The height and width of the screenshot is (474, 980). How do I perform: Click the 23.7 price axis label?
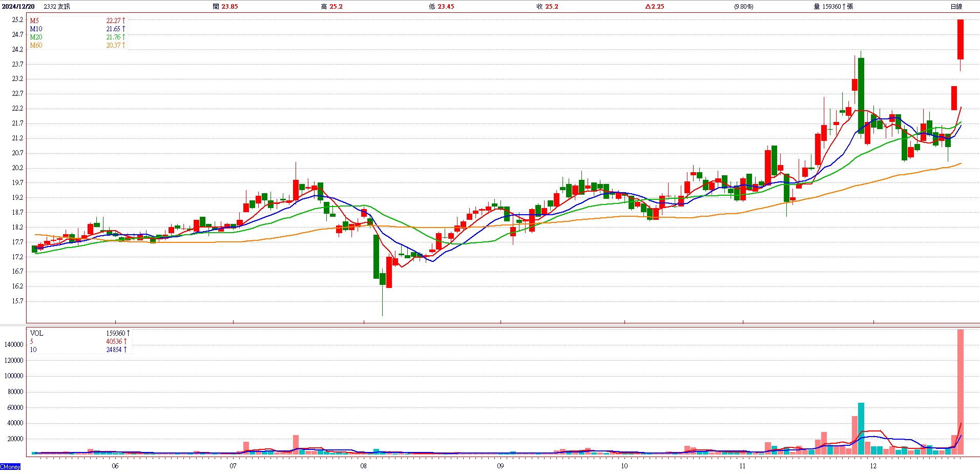coord(17,65)
